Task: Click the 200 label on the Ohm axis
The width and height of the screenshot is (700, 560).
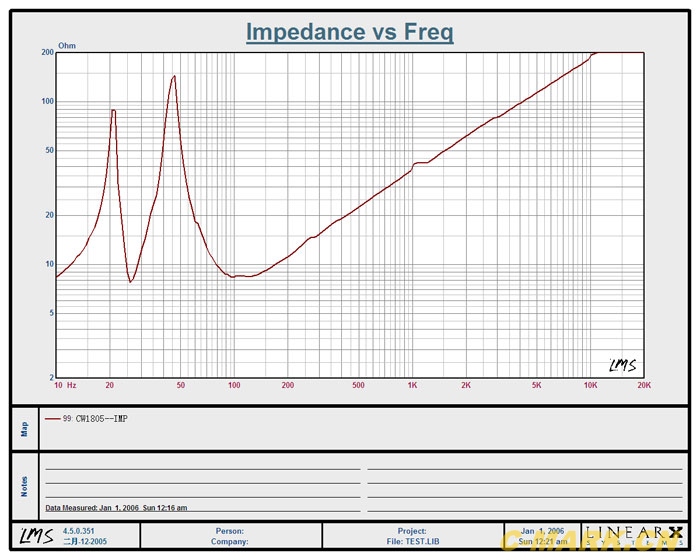Action: (47, 52)
